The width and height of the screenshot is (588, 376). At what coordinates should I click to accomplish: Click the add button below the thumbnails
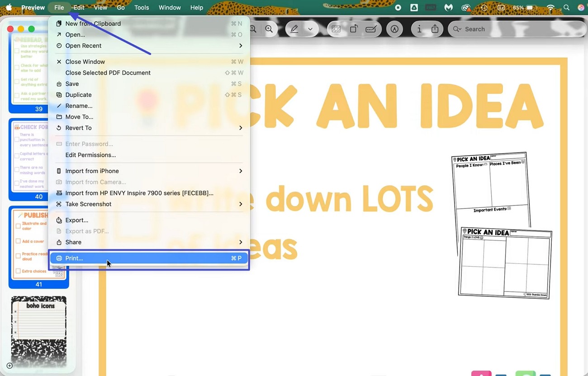pyautogui.click(x=9, y=366)
